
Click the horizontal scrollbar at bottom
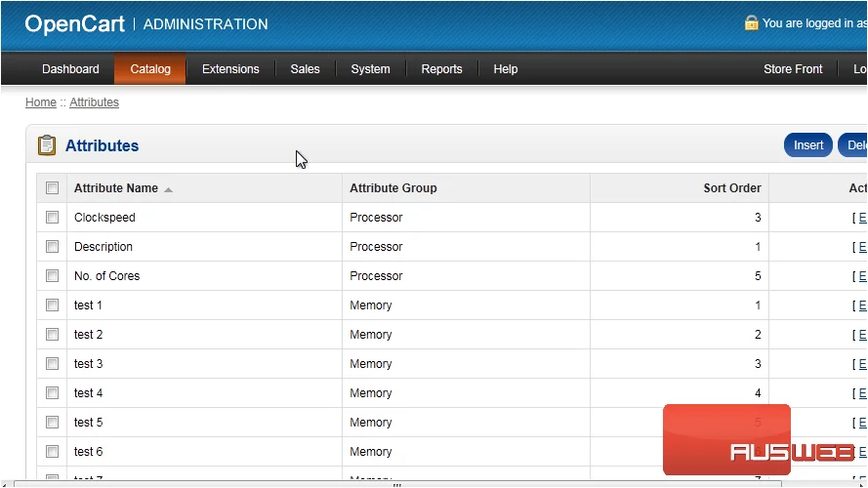pyautogui.click(x=397, y=484)
